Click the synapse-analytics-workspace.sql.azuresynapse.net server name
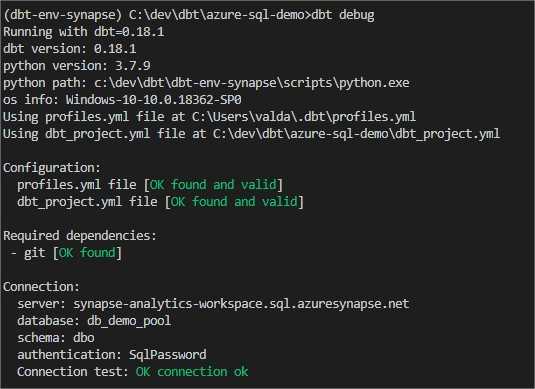Image resolution: width=535 pixels, height=389 pixels. coord(241,304)
